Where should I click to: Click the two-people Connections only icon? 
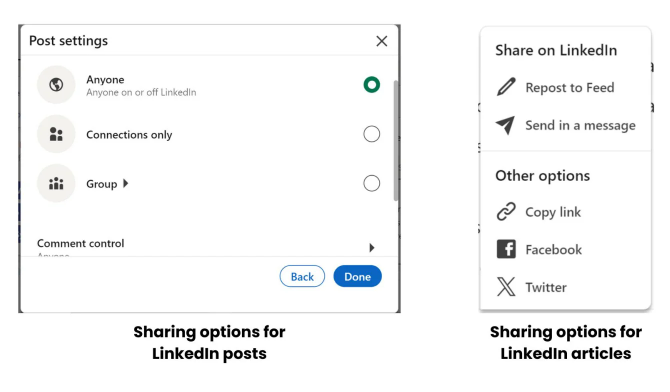click(x=56, y=134)
